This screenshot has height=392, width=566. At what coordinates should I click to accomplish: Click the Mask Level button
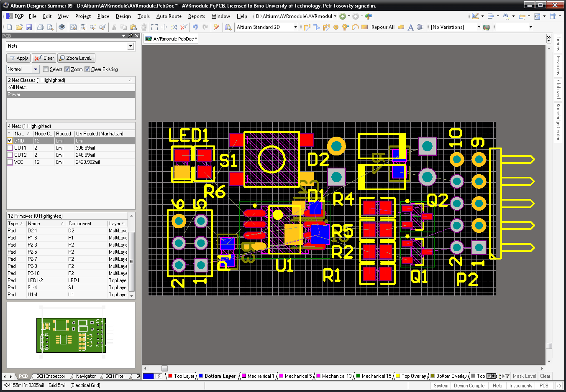[x=524, y=376]
